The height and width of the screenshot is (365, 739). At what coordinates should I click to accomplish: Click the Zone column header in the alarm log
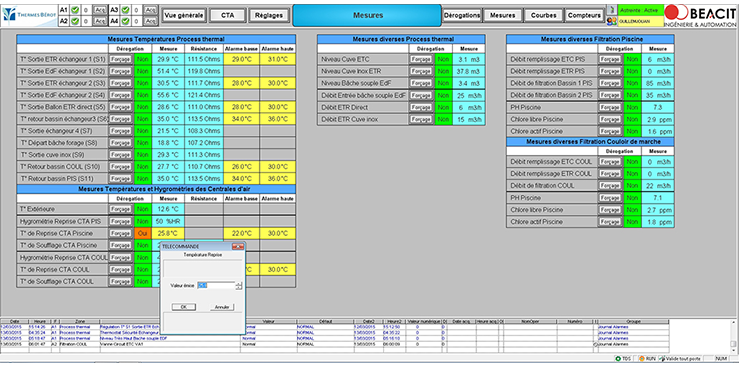tap(79, 322)
